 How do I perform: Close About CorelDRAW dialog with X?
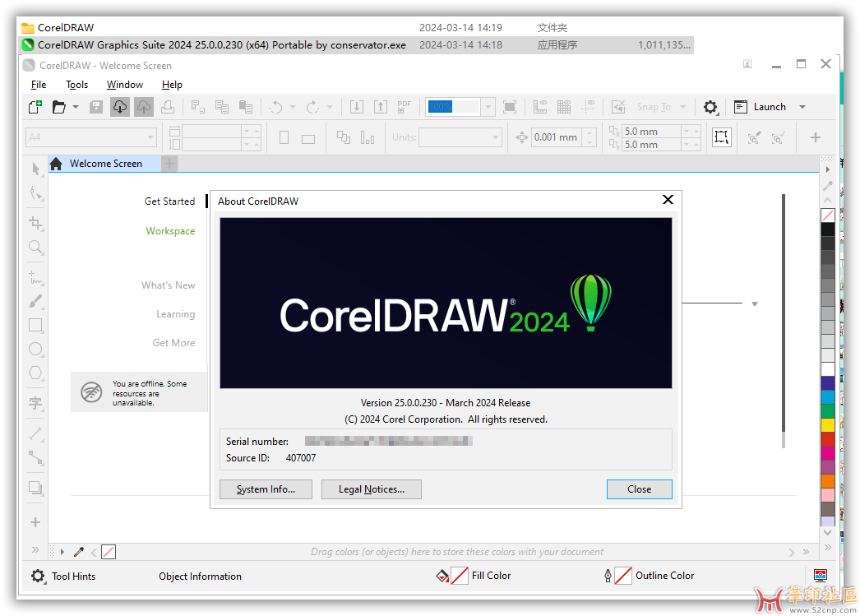point(668,200)
